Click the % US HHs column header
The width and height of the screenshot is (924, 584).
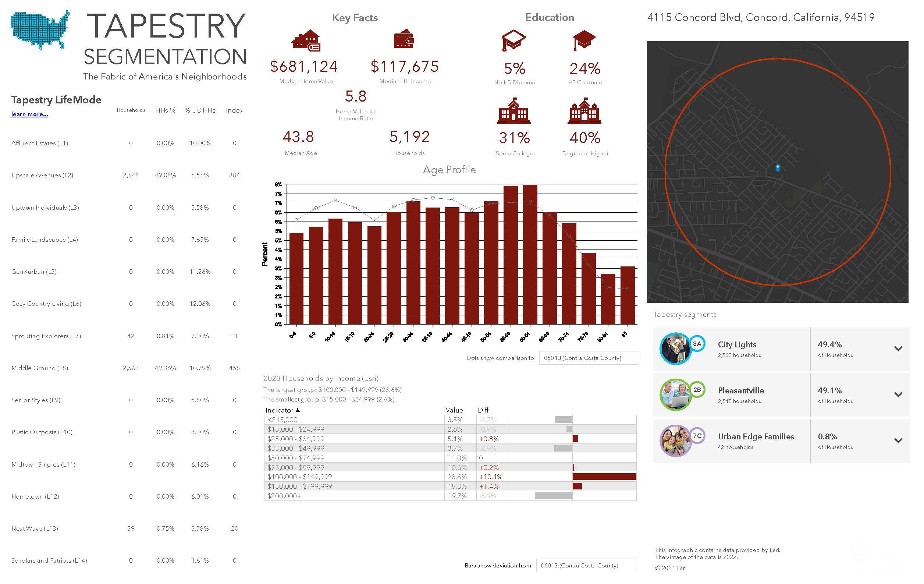pos(200,110)
